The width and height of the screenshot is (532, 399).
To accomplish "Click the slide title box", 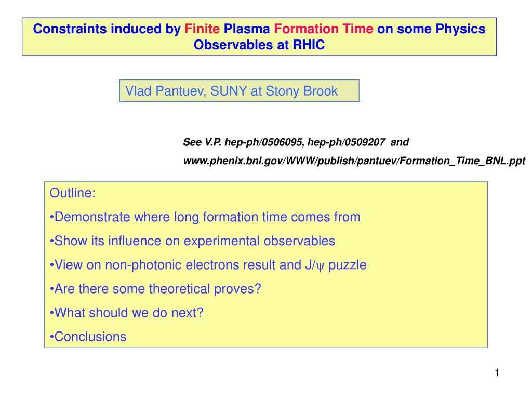I will click(x=259, y=37).
